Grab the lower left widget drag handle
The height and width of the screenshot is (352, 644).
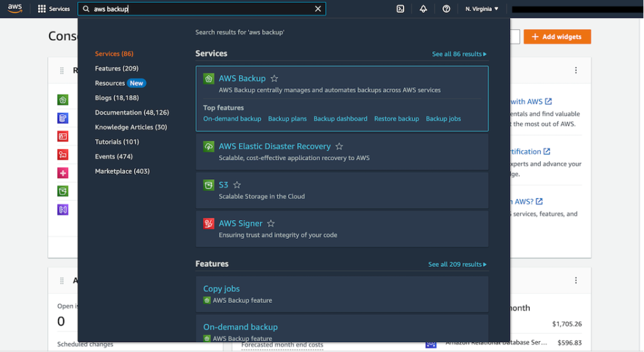[62, 280]
